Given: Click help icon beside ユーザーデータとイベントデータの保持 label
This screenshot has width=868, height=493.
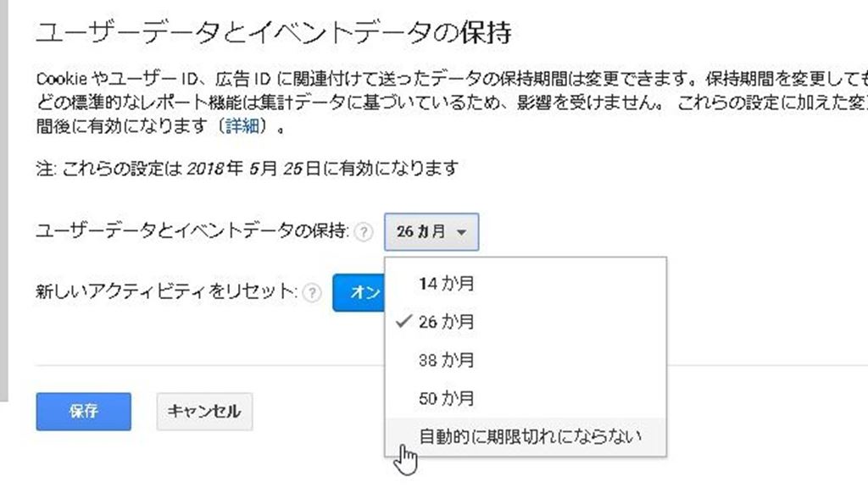Looking at the screenshot, I should (x=364, y=232).
